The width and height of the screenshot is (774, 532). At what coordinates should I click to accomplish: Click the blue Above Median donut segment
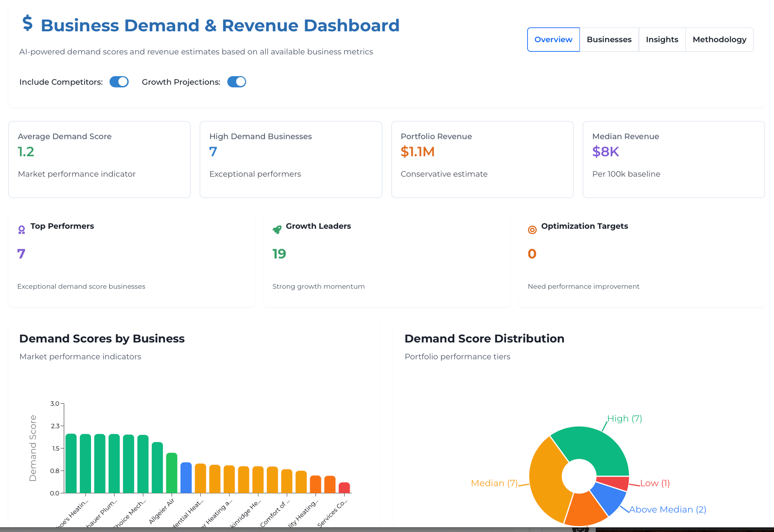pos(609,498)
